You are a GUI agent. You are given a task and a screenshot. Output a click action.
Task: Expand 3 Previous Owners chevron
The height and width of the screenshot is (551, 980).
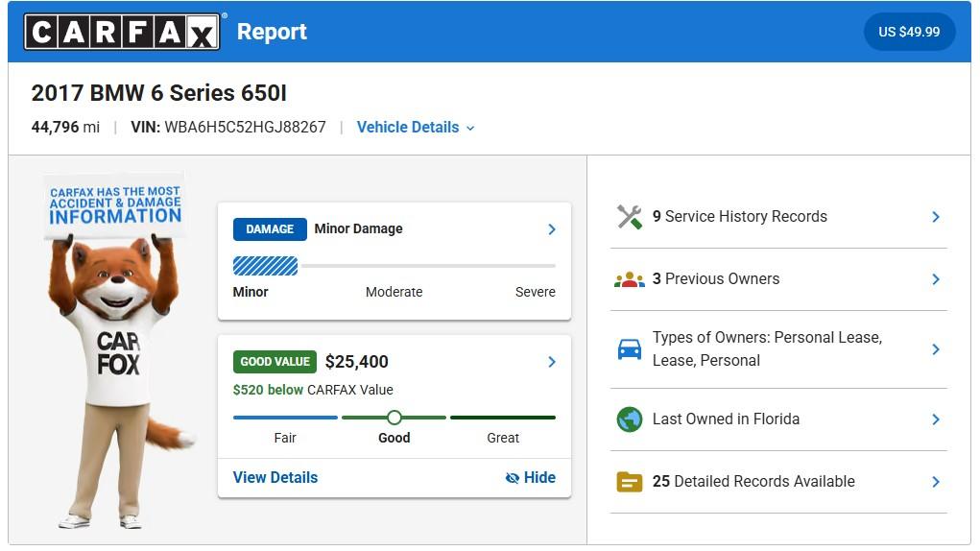pyautogui.click(x=936, y=279)
